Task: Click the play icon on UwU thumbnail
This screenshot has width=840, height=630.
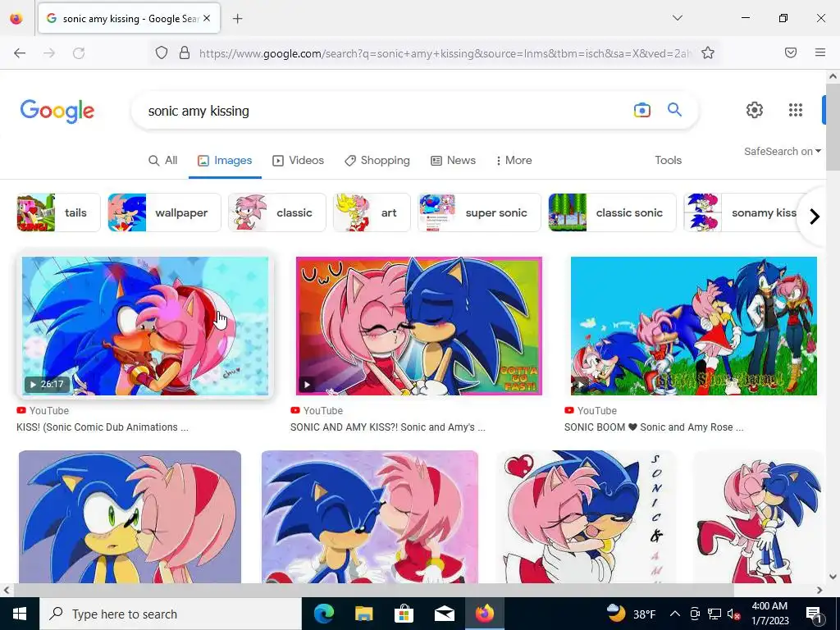Action: pyautogui.click(x=307, y=384)
